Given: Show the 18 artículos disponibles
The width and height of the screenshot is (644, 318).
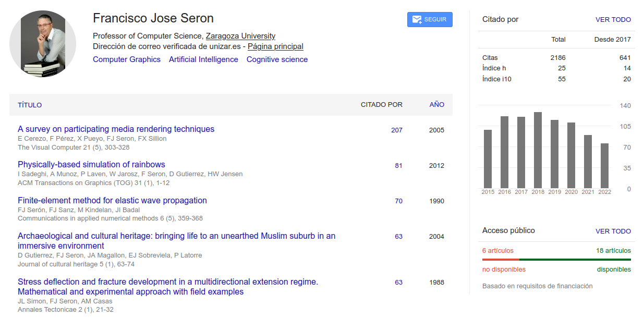Looking at the screenshot, I should (613, 250).
